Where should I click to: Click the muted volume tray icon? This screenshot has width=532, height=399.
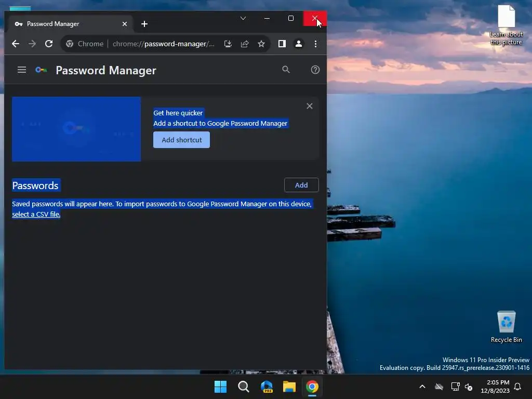469,387
